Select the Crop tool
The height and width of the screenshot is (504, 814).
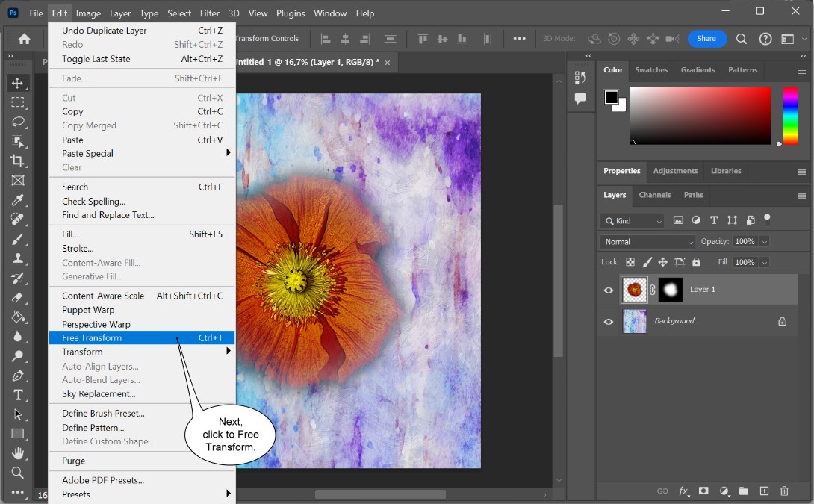pyautogui.click(x=18, y=161)
